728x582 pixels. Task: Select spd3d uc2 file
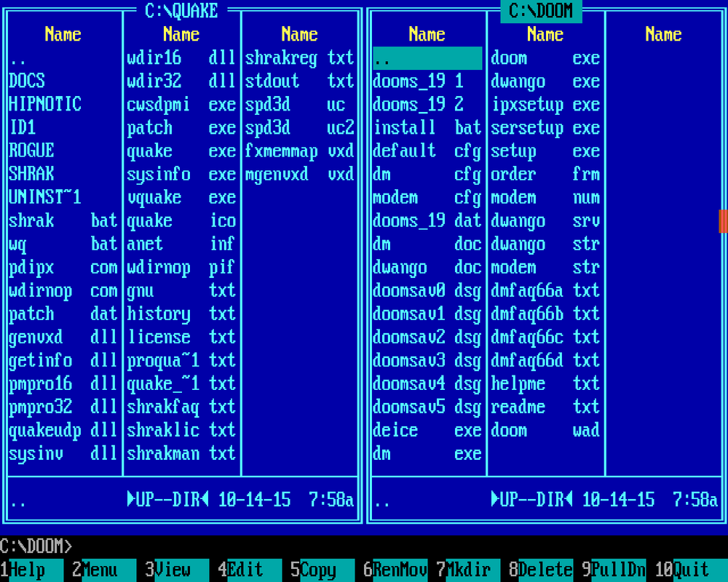300,128
